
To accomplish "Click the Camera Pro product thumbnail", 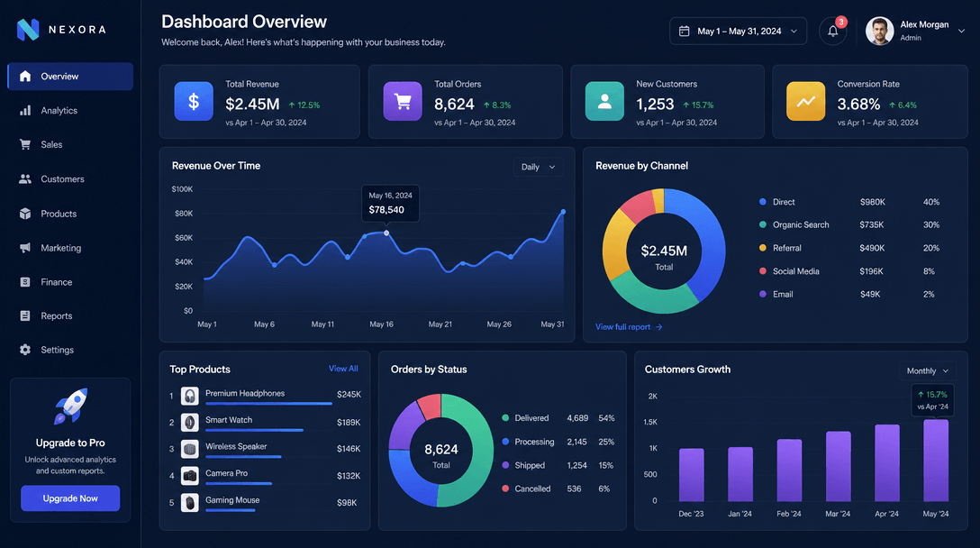I will [x=190, y=476].
